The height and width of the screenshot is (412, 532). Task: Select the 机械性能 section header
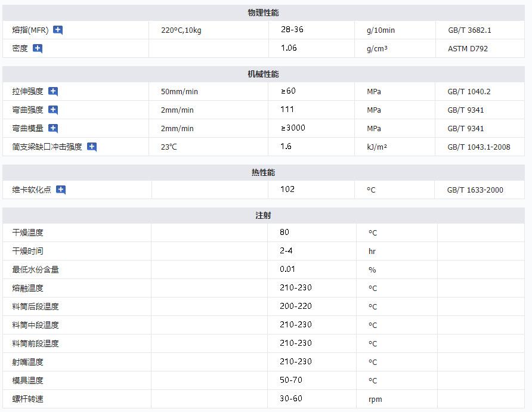(263, 74)
